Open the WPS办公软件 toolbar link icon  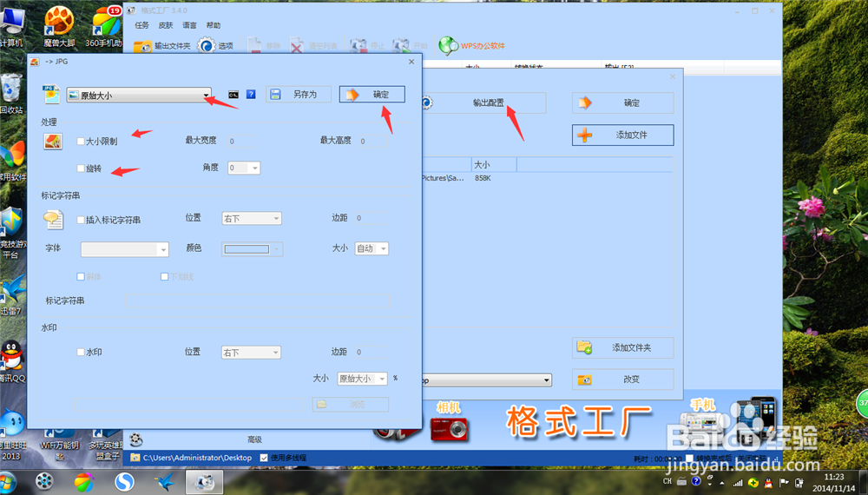[x=448, y=45]
